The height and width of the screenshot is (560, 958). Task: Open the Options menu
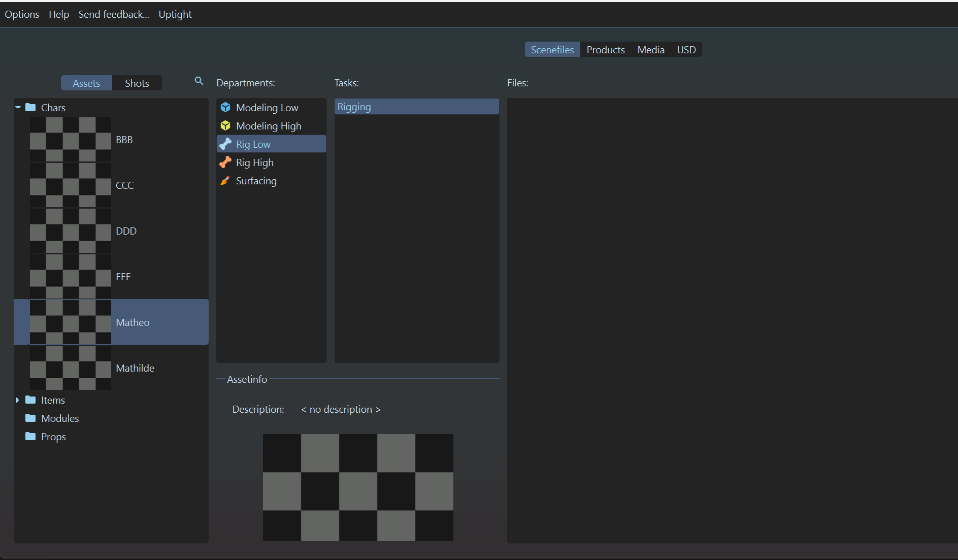22,14
